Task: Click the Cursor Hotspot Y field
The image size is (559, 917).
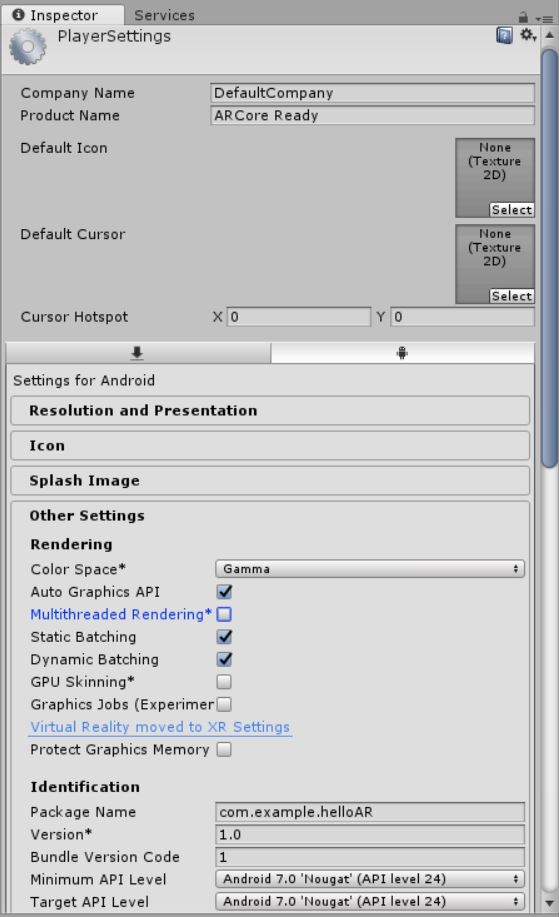Action: [x=463, y=317]
